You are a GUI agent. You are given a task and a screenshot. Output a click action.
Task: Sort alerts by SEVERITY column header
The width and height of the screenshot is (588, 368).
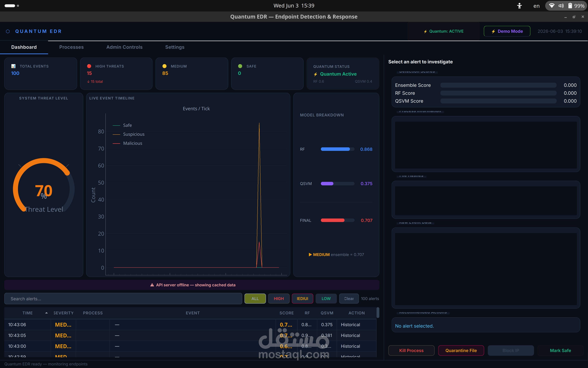[63, 313]
